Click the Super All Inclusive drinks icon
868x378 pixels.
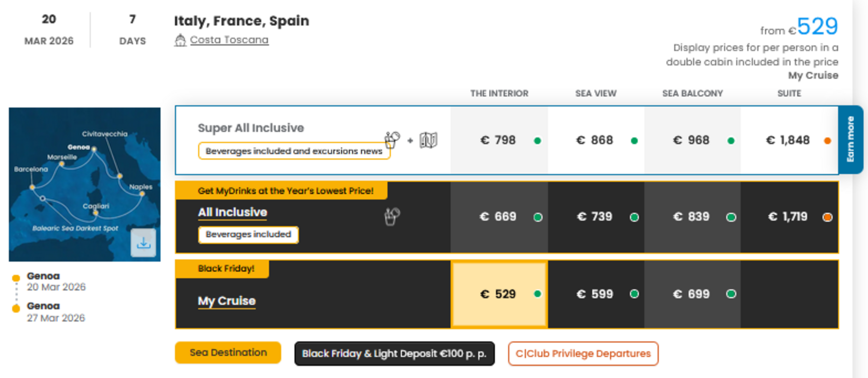[392, 140]
